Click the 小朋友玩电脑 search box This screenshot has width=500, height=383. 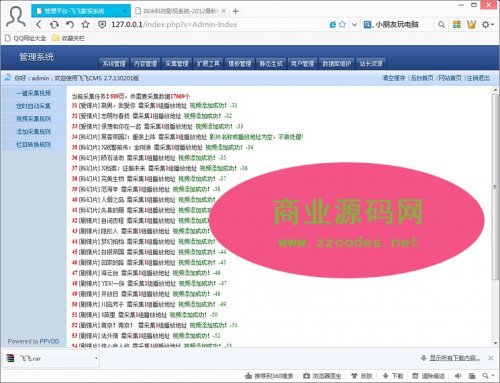(x=397, y=24)
